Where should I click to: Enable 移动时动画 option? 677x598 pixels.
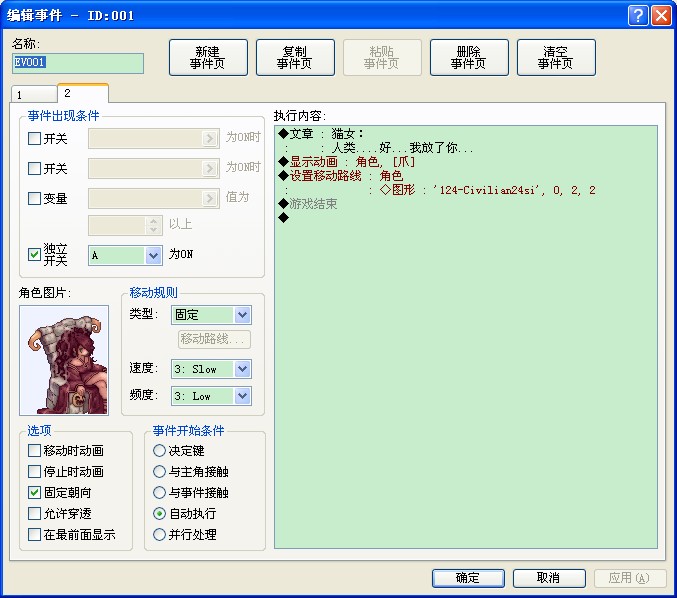coord(34,450)
